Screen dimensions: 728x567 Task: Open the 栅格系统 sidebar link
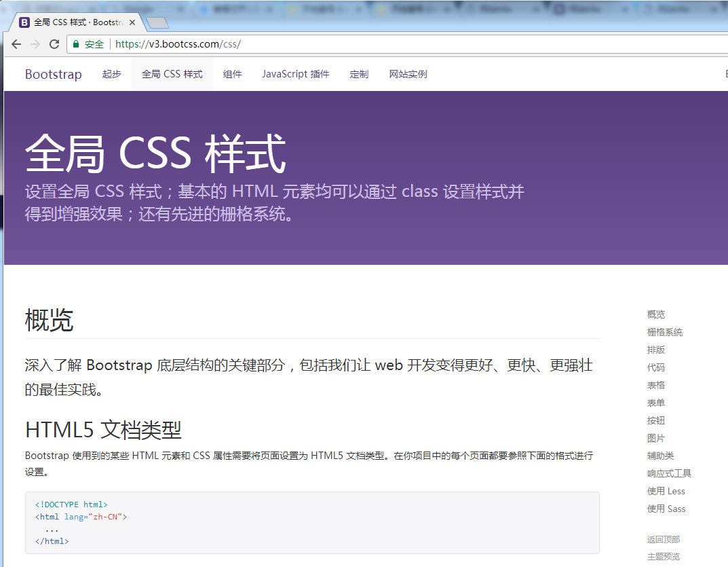[x=664, y=332]
